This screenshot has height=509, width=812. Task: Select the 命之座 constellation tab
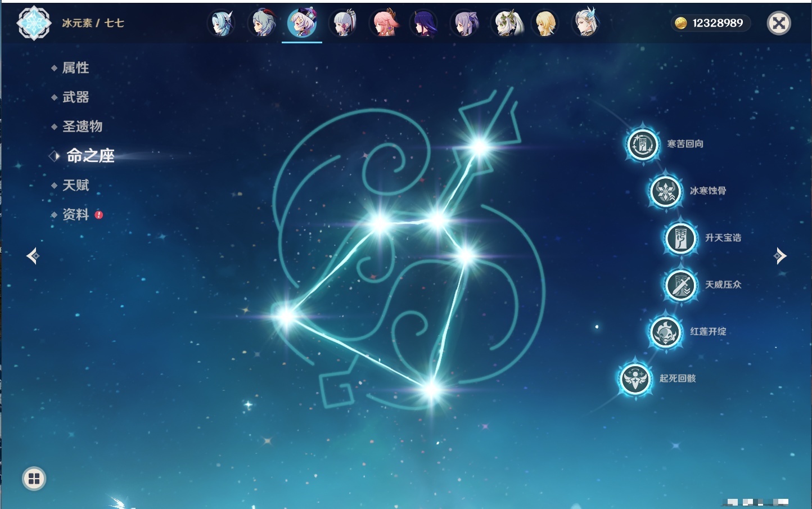[91, 156]
